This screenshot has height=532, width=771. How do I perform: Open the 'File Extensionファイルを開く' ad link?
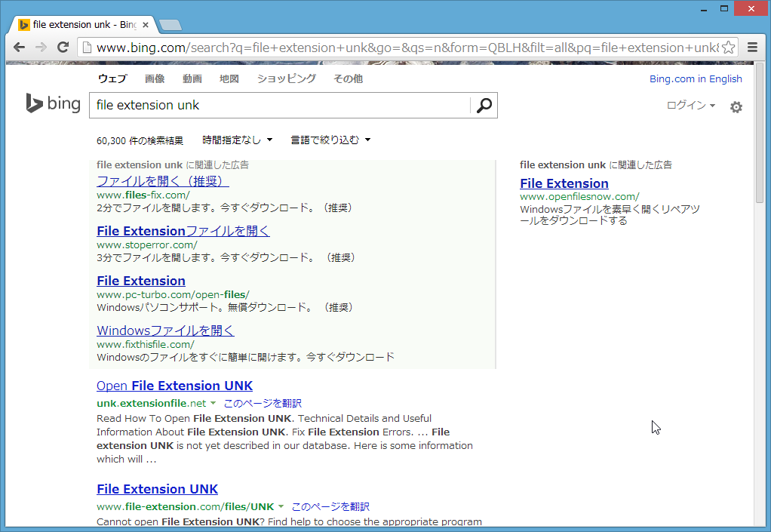(x=183, y=231)
